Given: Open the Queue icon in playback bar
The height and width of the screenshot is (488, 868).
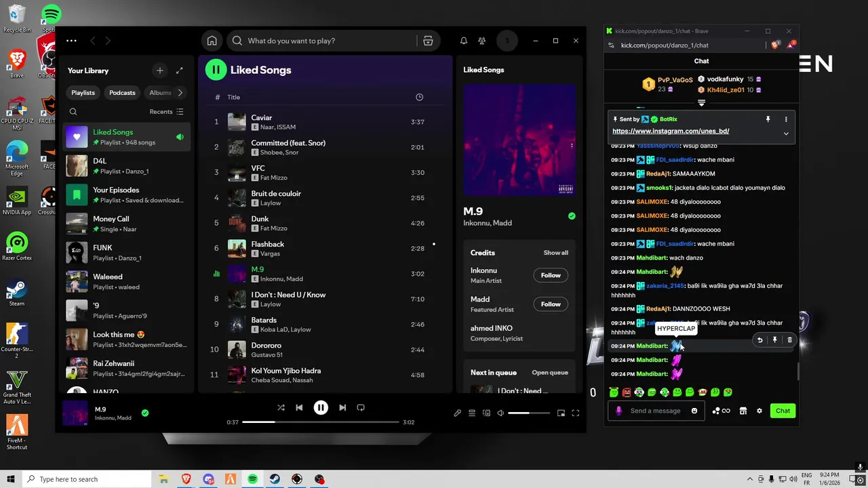Looking at the screenshot, I should pos(472,413).
